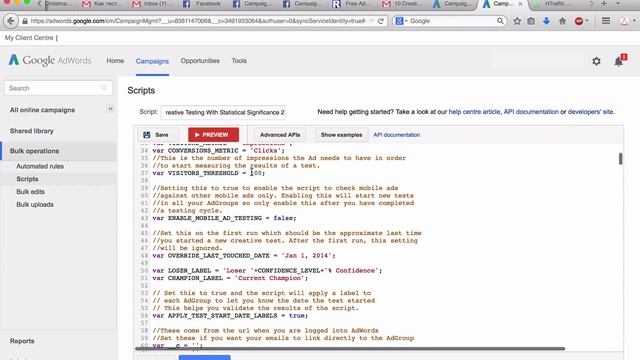Click the code editor vertical scrollbar thumb
The image size is (640, 360).
coord(620,158)
